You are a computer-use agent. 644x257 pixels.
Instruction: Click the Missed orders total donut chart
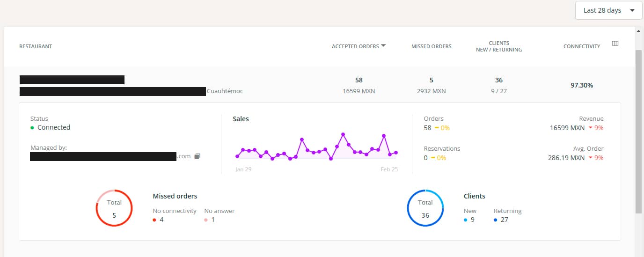[114, 208]
